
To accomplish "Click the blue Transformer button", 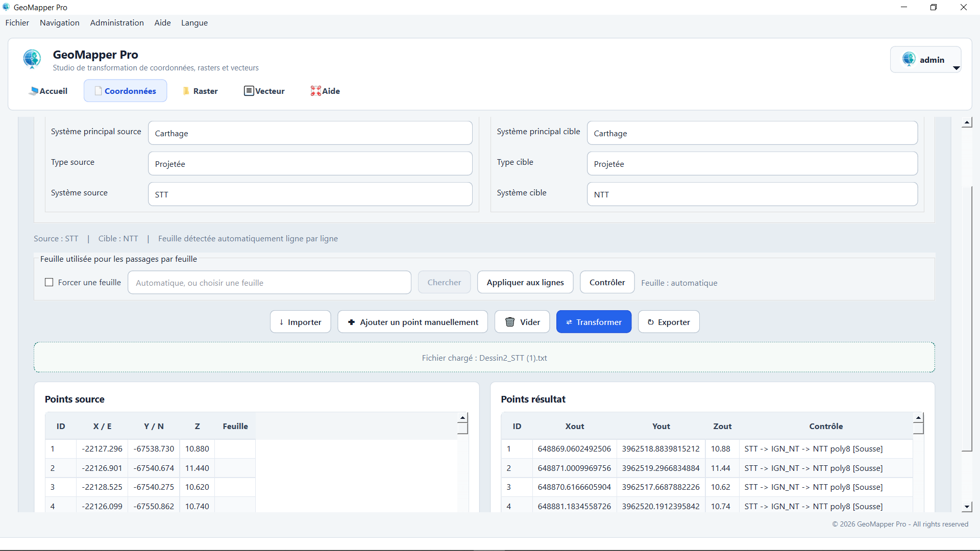I will coord(594,322).
